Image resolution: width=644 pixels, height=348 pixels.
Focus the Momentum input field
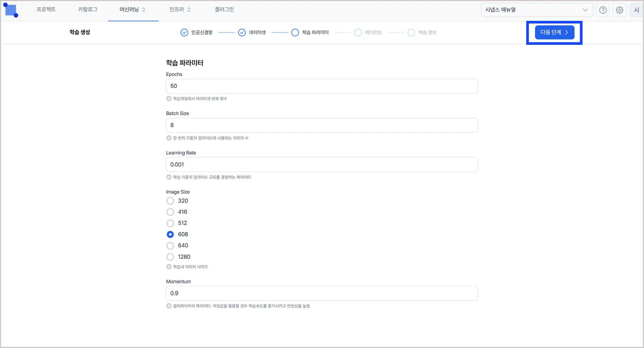click(x=322, y=293)
